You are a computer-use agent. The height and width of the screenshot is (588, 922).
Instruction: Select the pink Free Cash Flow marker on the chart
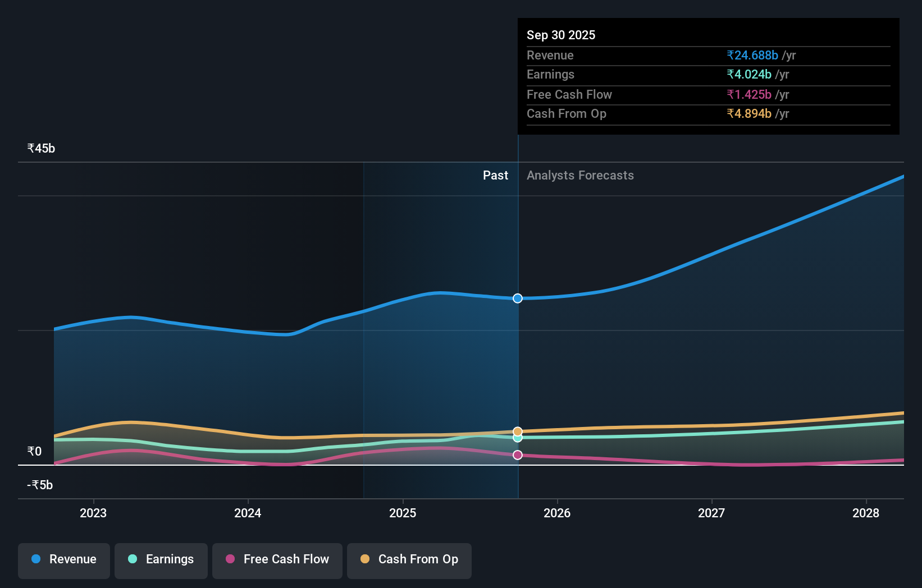517,454
